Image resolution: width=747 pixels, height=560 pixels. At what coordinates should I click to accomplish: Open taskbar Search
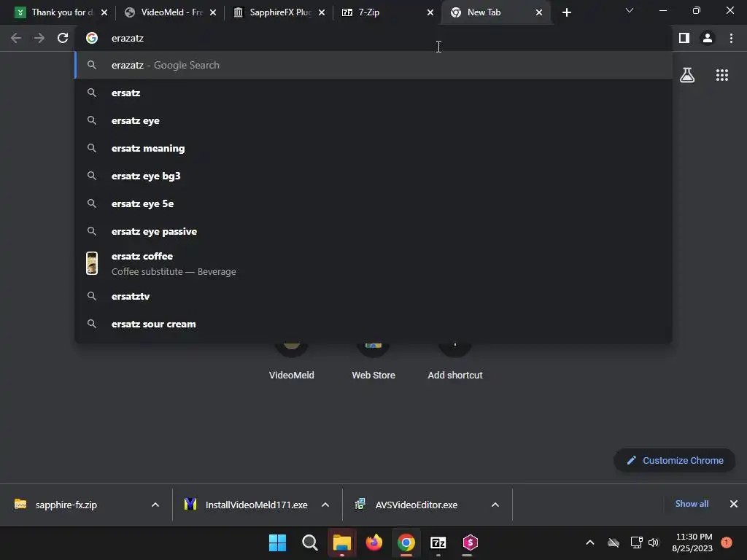309,542
